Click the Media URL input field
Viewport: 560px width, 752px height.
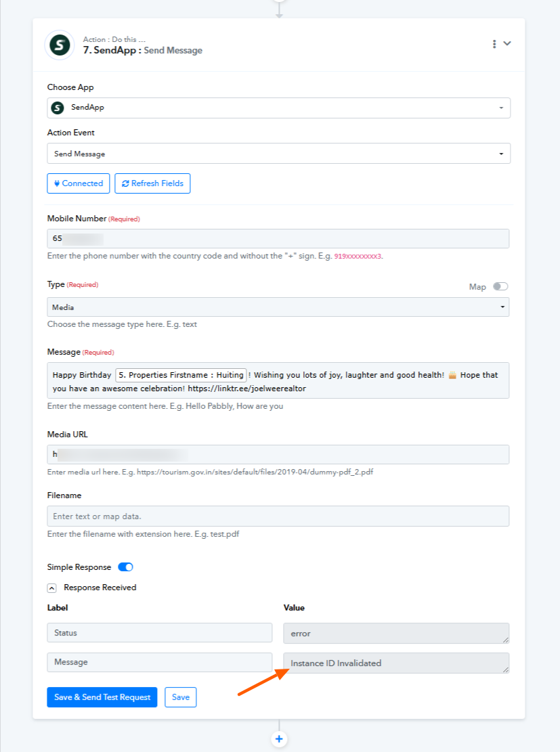pos(278,454)
